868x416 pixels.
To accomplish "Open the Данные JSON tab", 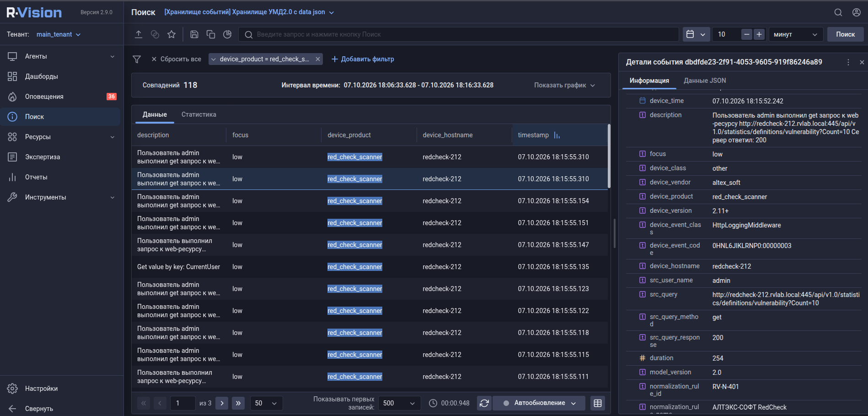I will [705, 81].
